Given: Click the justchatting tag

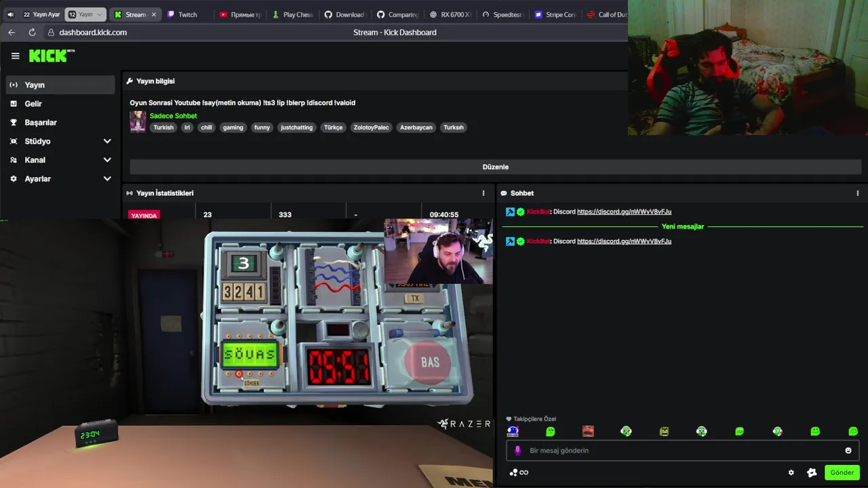Looking at the screenshot, I should (x=296, y=127).
